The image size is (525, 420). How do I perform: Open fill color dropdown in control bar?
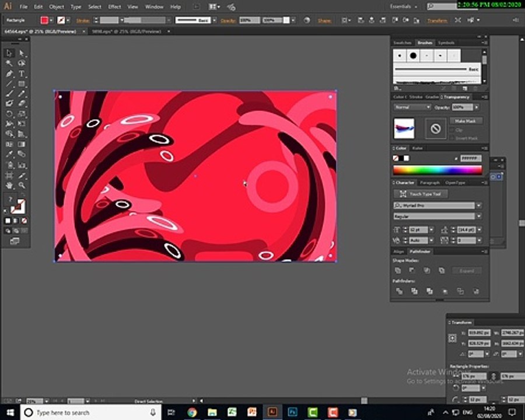[x=51, y=20]
